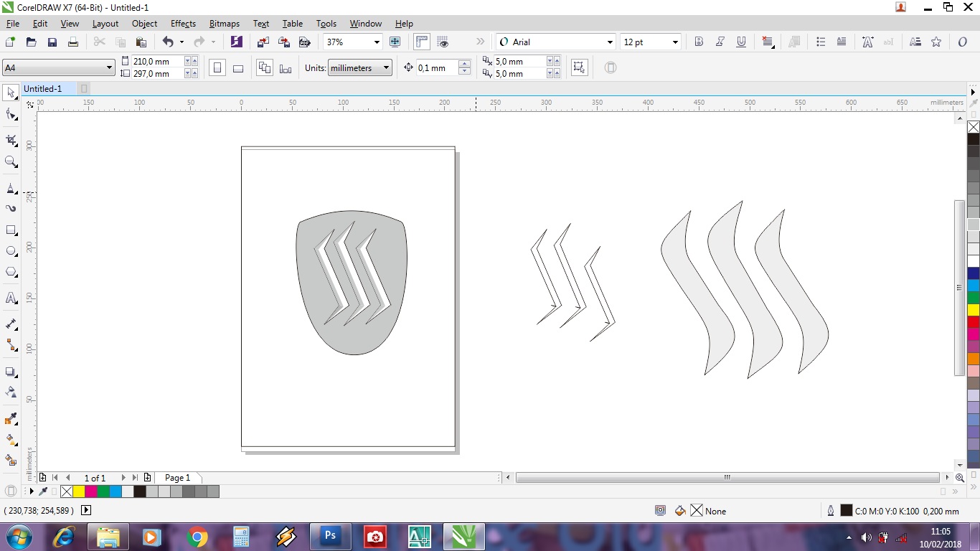980x551 pixels.
Task: Click the Fill None indicator in status bar
Action: (708, 512)
